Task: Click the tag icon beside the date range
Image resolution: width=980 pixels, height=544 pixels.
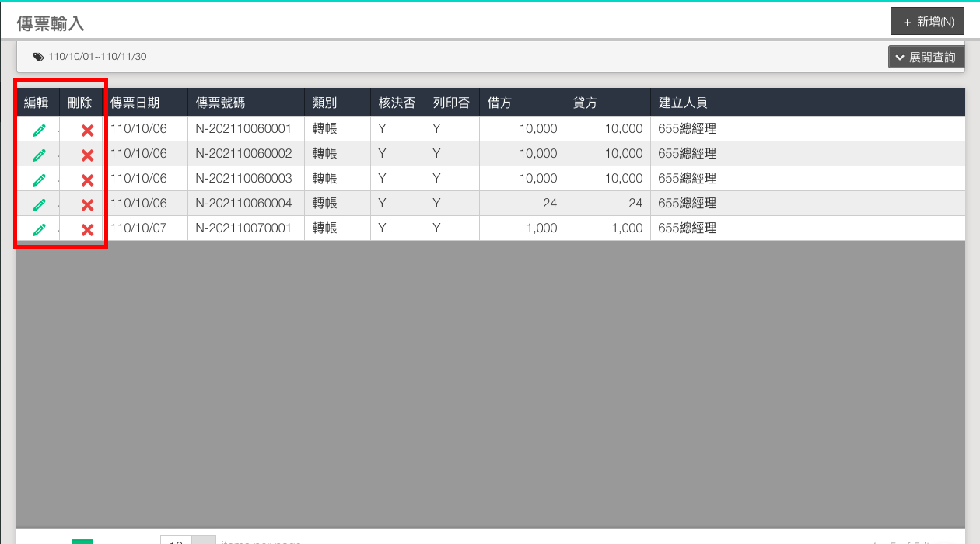Action: 38,57
